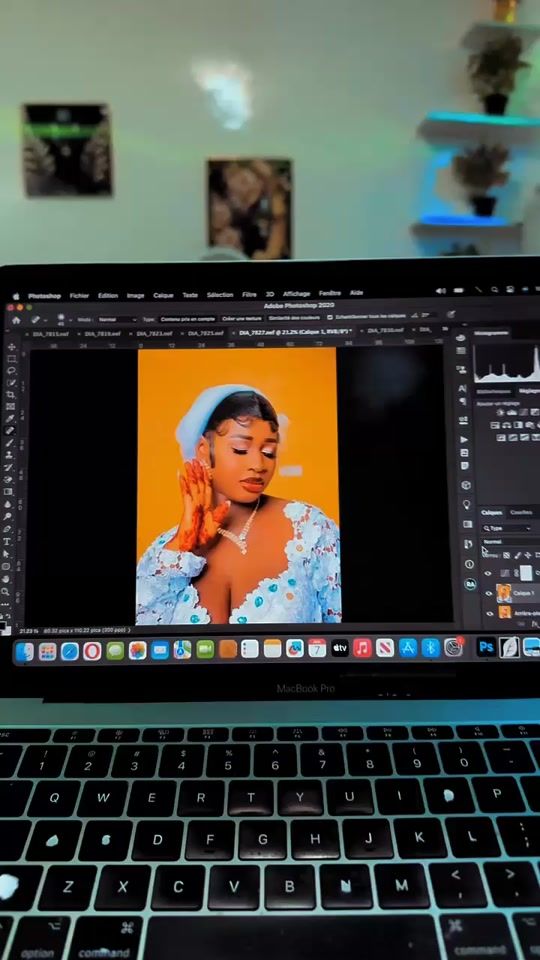
Task: Swap foreground and background colors
Action: tap(9, 615)
